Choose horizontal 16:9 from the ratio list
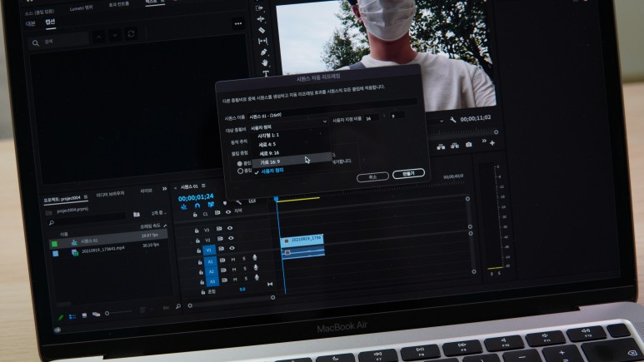This screenshot has height=362, width=644. tap(292, 161)
